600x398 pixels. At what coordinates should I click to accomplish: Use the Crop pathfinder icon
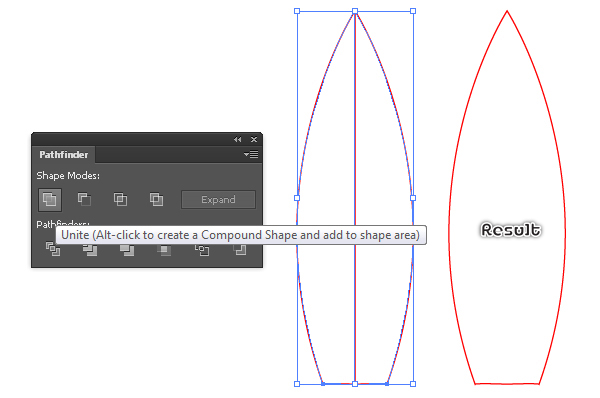pyautogui.click(x=164, y=250)
